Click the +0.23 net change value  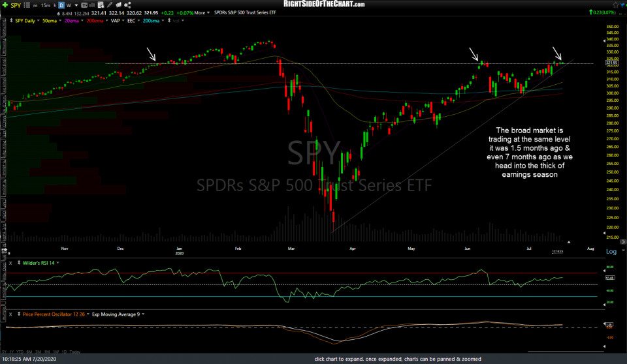[x=167, y=13]
